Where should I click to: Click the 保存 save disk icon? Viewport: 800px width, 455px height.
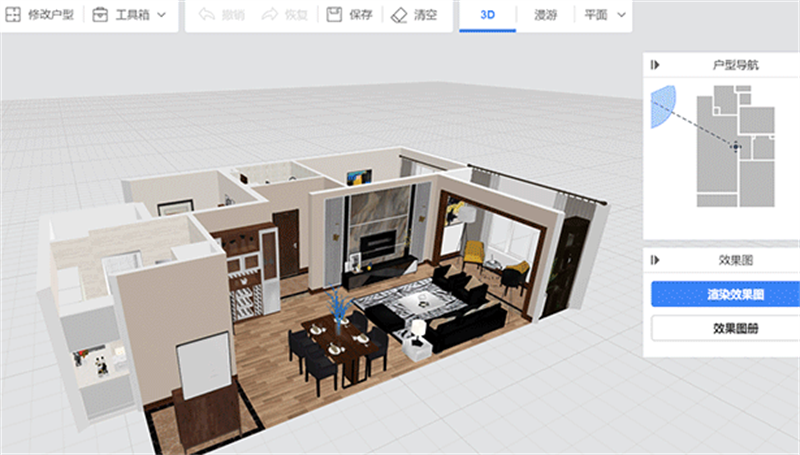(334, 15)
